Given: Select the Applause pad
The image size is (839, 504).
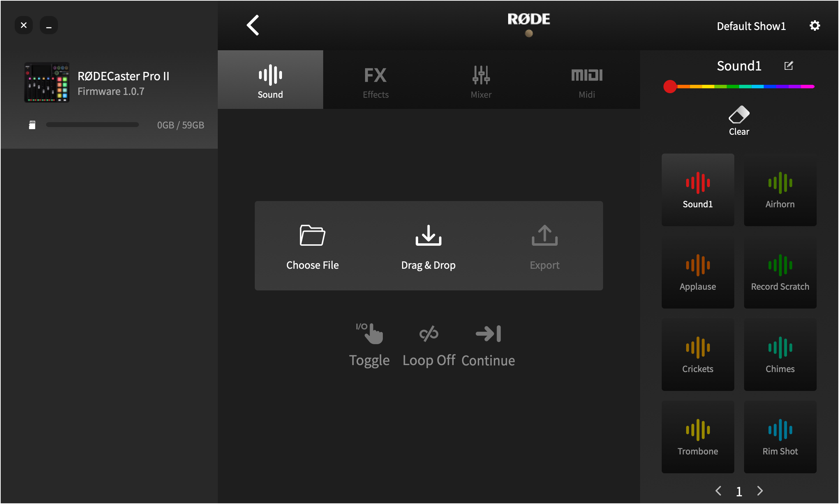Looking at the screenshot, I should 698,272.
